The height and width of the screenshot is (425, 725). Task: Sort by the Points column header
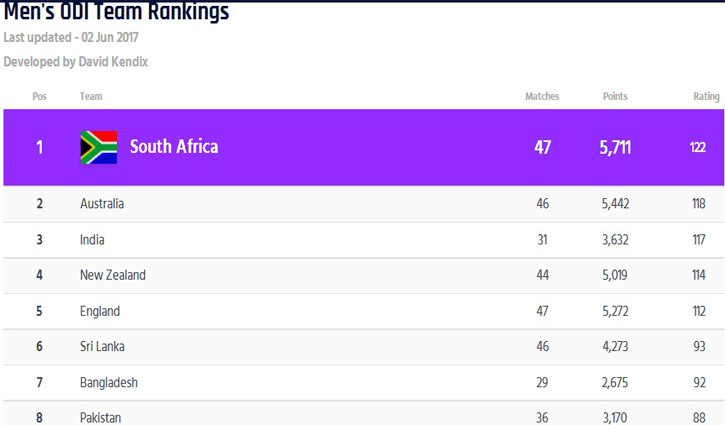tap(615, 96)
